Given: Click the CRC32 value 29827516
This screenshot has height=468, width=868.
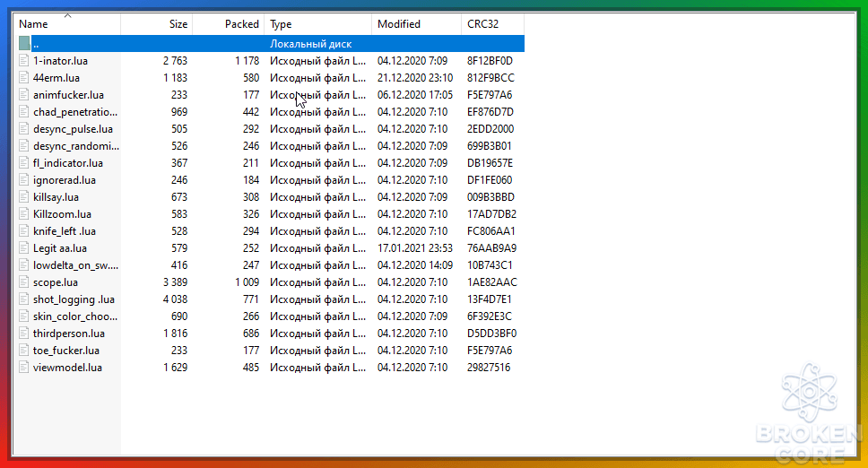Looking at the screenshot, I should (489, 368).
